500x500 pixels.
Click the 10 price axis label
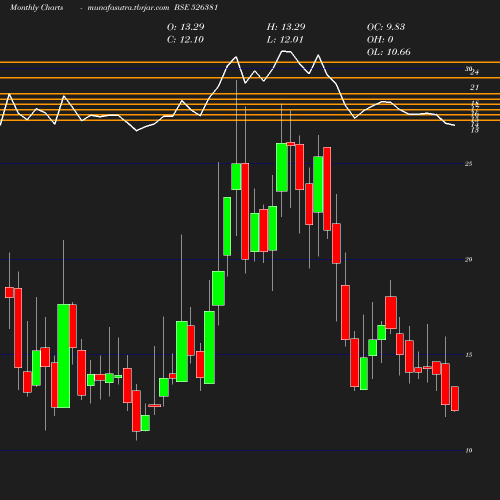point(469,450)
